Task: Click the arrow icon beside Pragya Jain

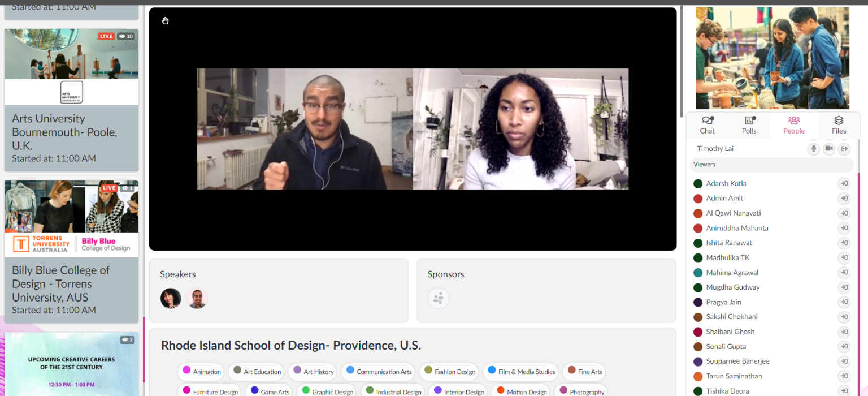Action: (844, 302)
